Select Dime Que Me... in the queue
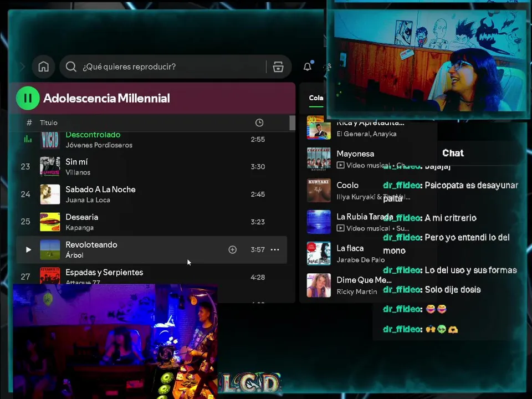 [364, 280]
